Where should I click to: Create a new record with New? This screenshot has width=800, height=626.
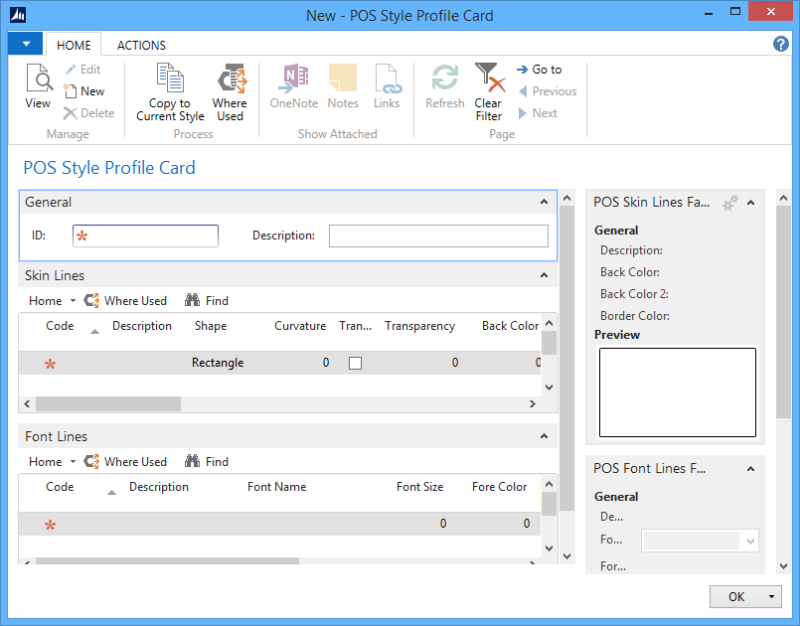tap(84, 91)
